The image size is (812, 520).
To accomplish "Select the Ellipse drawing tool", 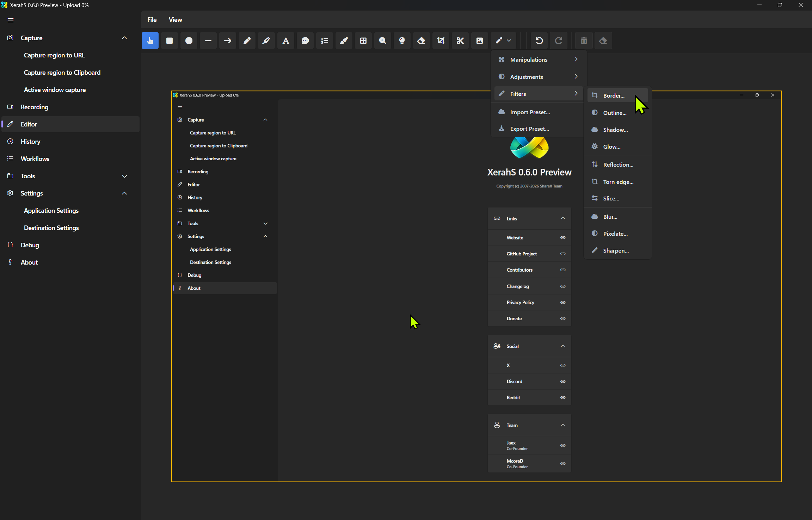I will (189, 41).
